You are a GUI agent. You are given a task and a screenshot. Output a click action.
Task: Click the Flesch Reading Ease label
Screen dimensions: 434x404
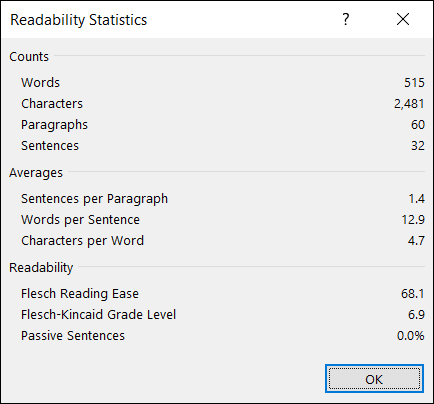(80, 294)
